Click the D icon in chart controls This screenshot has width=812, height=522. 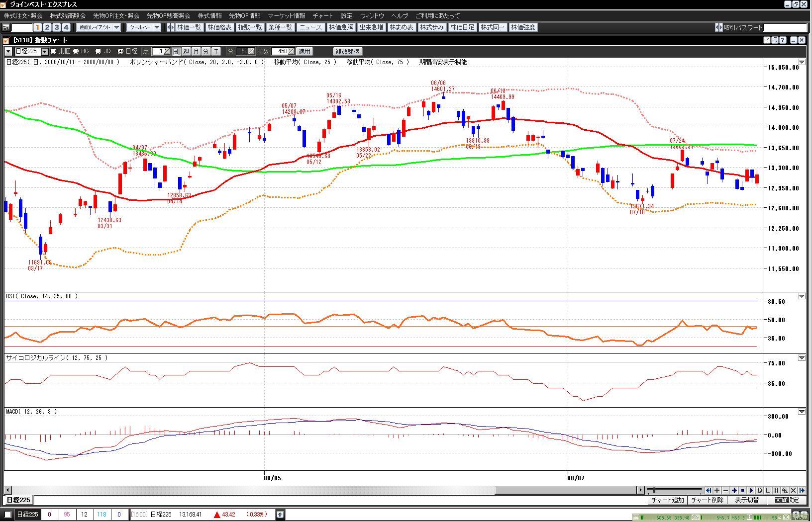click(x=759, y=490)
